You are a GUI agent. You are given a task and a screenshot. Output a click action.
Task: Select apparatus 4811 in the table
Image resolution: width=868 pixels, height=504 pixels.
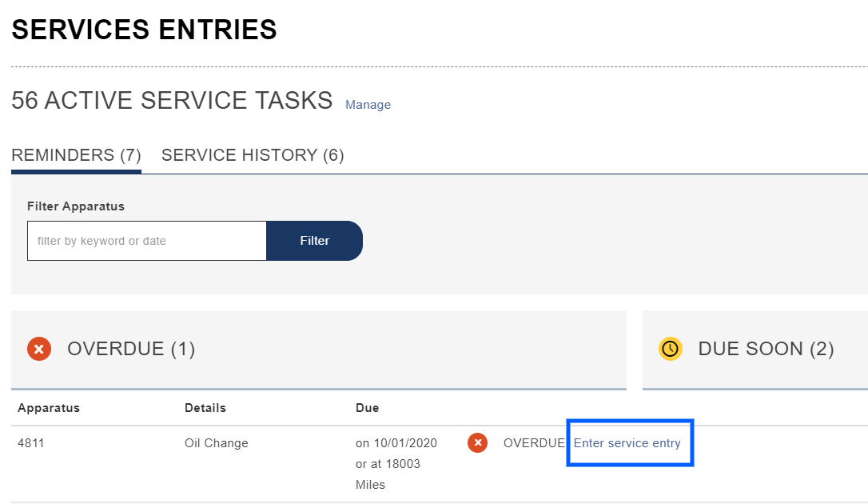coord(30,442)
